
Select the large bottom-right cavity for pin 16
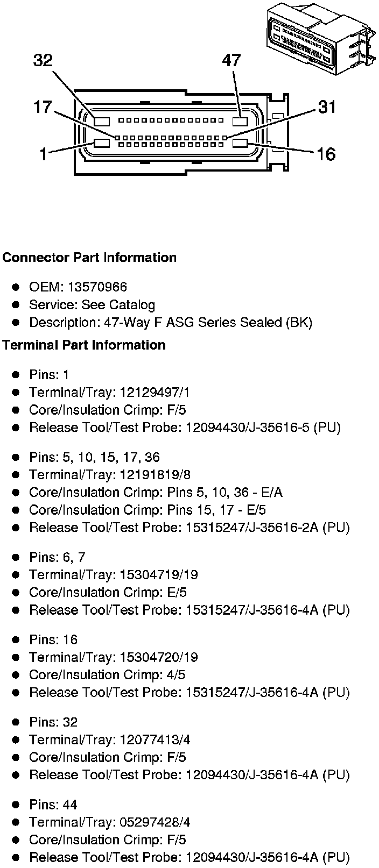240,143
